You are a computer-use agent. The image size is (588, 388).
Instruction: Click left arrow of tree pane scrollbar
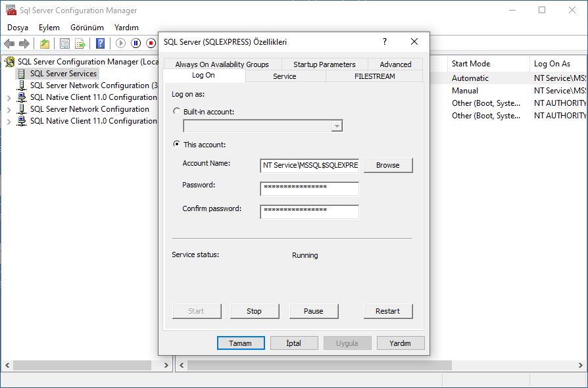point(7,365)
